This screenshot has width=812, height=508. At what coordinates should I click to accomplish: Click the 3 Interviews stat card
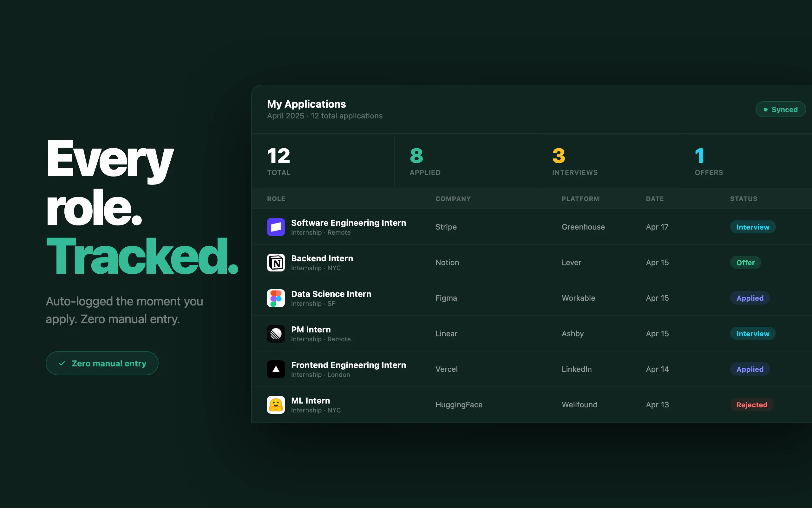point(608,161)
